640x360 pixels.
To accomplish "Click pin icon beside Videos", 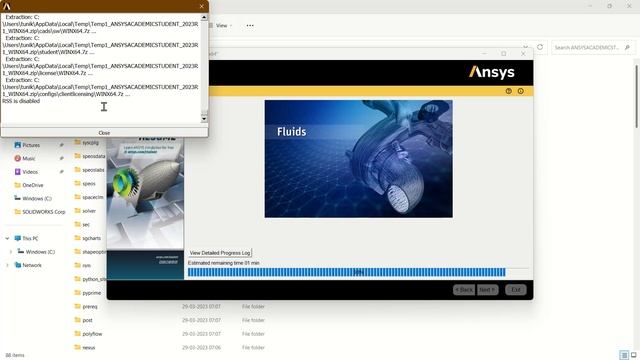I will (x=62, y=172).
